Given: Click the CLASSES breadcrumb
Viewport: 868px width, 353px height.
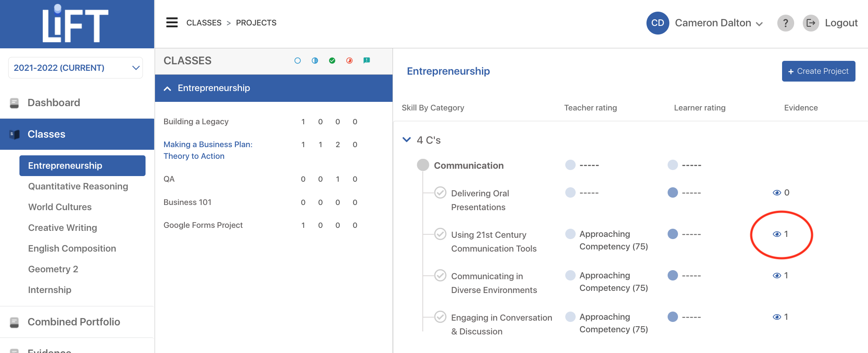Looking at the screenshot, I should click(x=204, y=23).
